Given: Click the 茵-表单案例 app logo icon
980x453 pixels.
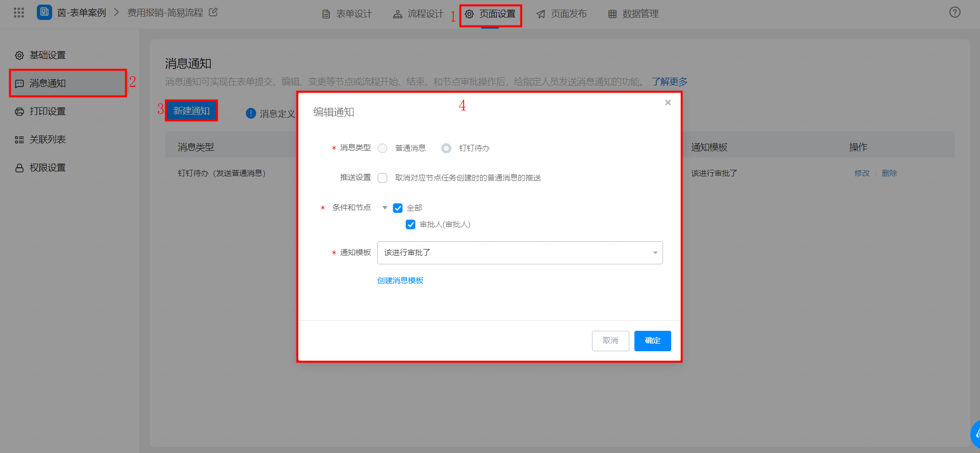Looking at the screenshot, I should click(44, 12).
